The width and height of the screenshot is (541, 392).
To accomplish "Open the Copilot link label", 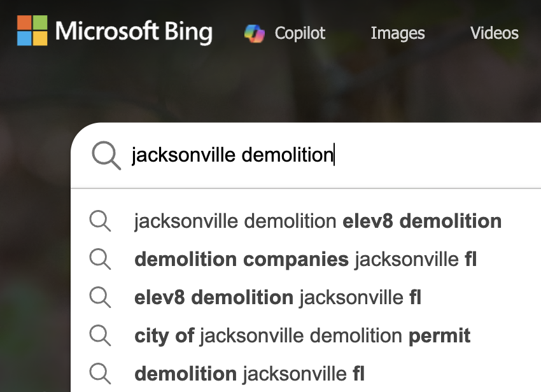I will point(300,33).
